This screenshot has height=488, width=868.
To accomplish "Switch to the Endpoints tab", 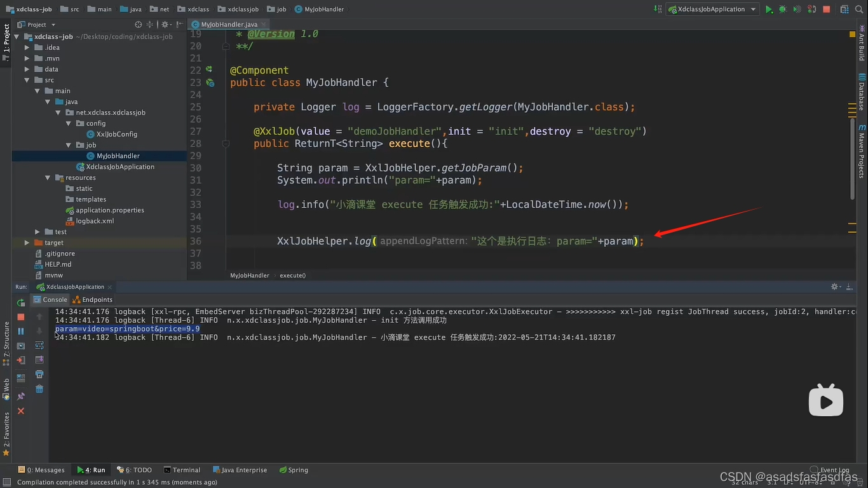I will (x=93, y=299).
